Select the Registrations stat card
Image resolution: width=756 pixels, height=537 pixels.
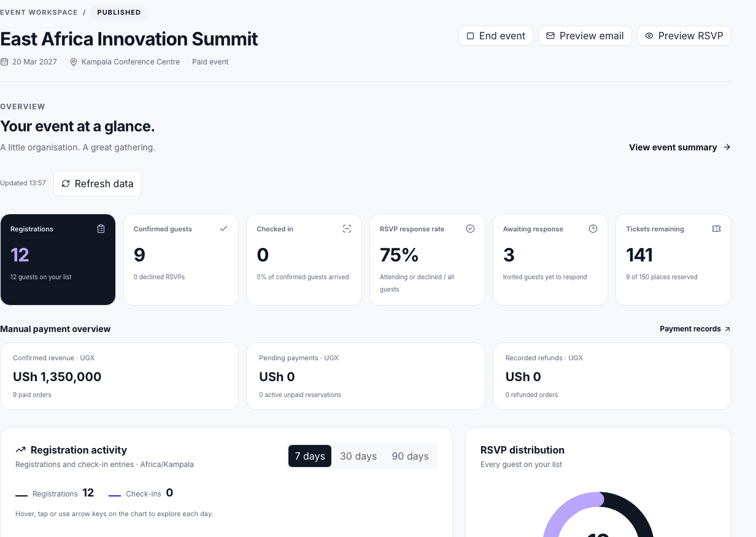[58, 260]
